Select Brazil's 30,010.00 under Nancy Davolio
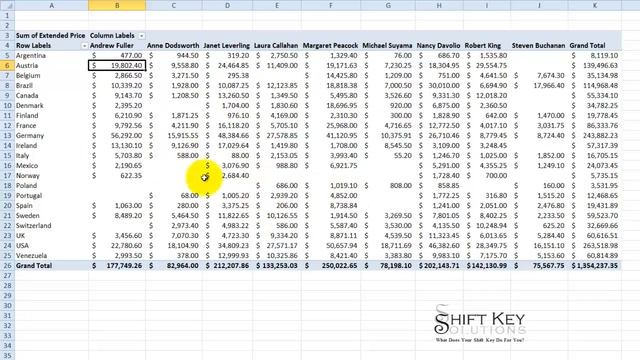 pyautogui.click(x=439, y=86)
